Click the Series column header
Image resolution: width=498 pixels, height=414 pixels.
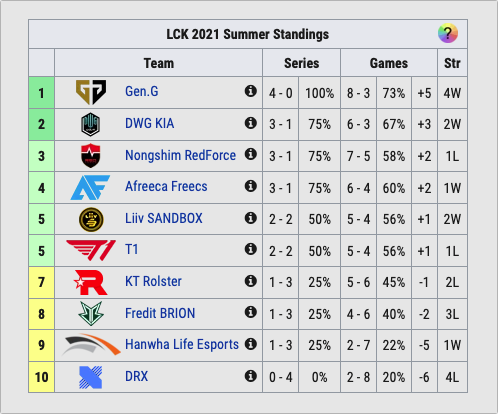tap(301, 63)
